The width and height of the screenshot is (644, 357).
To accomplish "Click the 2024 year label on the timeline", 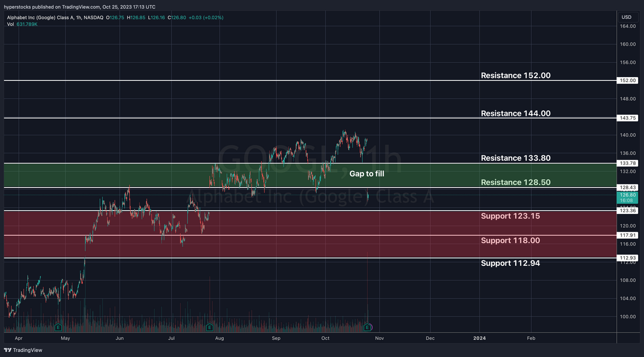I will pos(479,338).
